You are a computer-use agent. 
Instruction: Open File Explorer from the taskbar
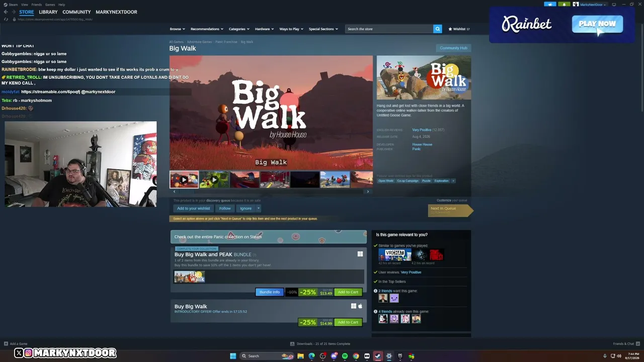click(300, 356)
